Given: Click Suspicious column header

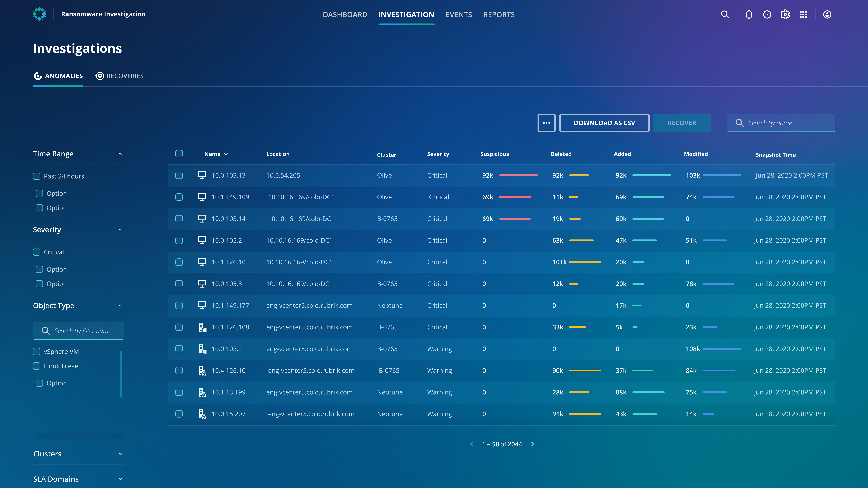Looking at the screenshot, I should (495, 154).
